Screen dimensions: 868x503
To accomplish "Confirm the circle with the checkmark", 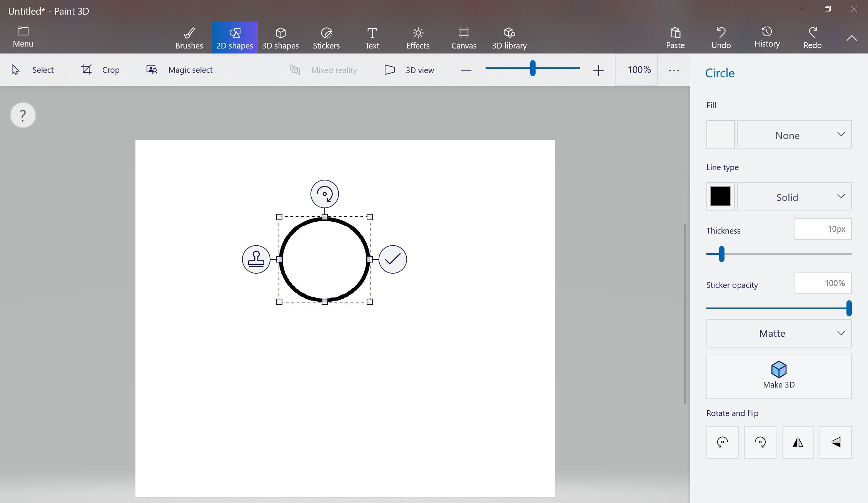I will click(393, 259).
